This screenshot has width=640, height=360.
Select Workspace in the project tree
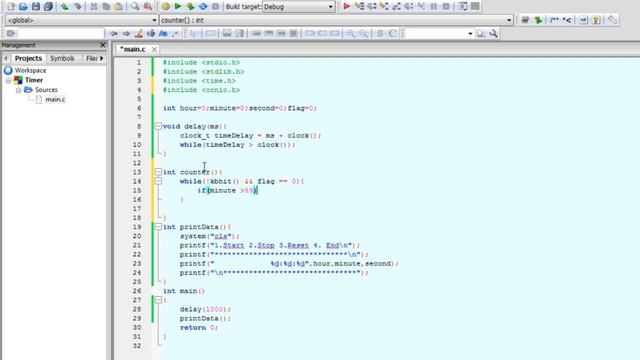click(x=30, y=71)
